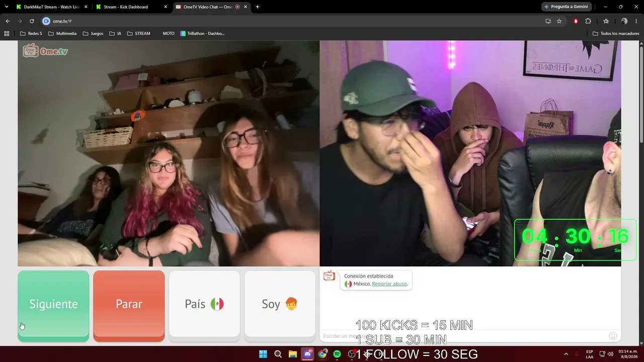Open the TriBathon Dashboard bookmark
Screen dimensions: 644x362
[x=203, y=34]
